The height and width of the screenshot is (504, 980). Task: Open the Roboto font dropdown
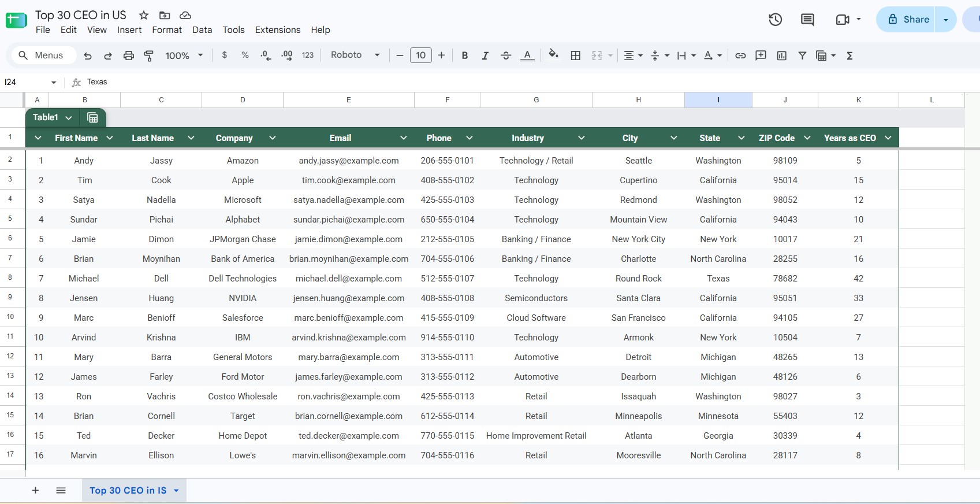355,55
